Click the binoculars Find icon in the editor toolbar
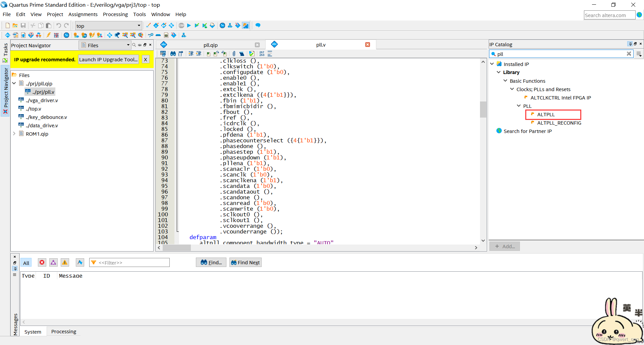The width and height of the screenshot is (644, 345). pyautogui.click(x=173, y=54)
